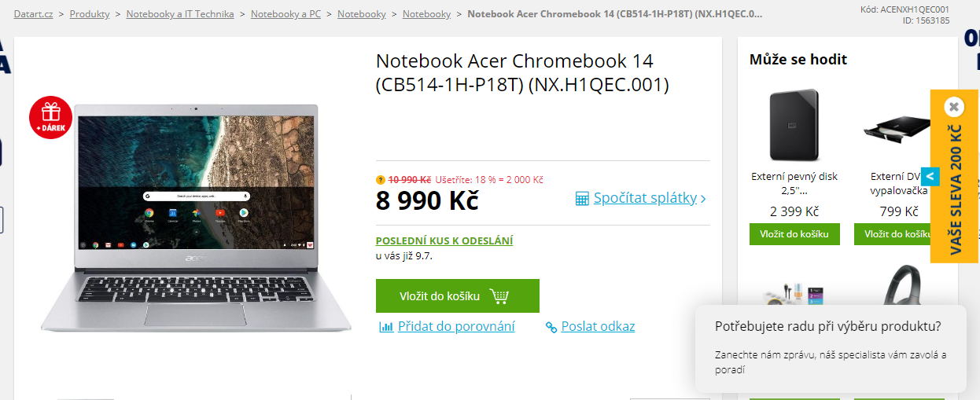
Task: Close the Vaše sleva 200 Kč banner
Action: pos(953,106)
